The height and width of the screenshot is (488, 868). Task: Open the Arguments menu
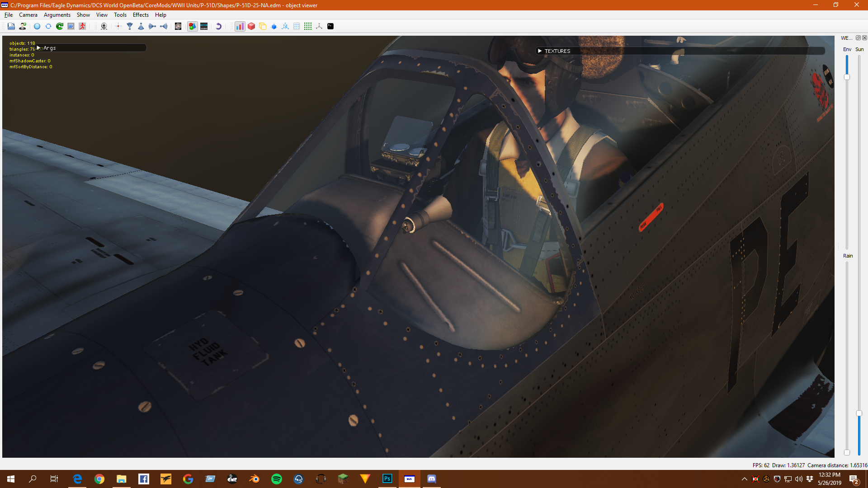57,15
